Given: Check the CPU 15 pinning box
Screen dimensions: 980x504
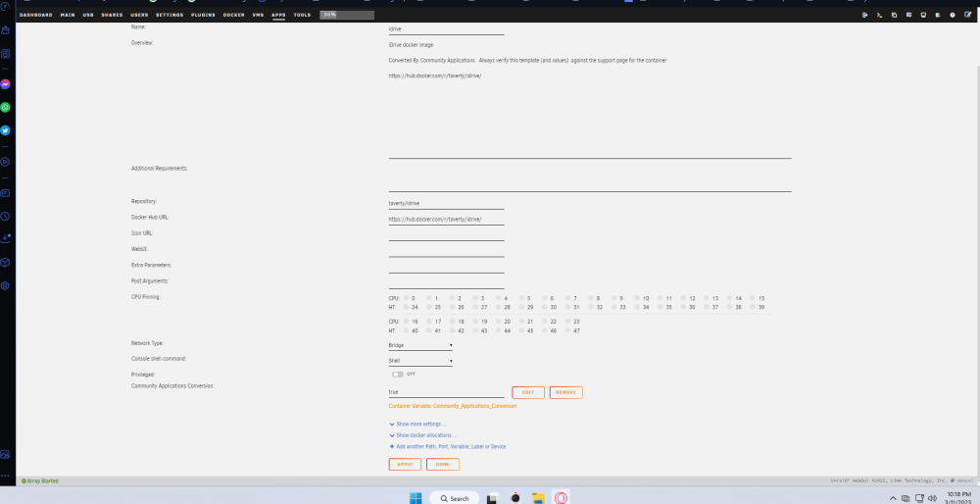Looking at the screenshot, I should click(753, 298).
